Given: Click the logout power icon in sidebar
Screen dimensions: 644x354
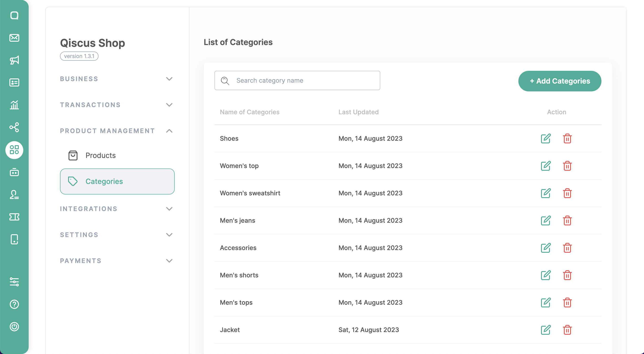Looking at the screenshot, I should [14, 326].
